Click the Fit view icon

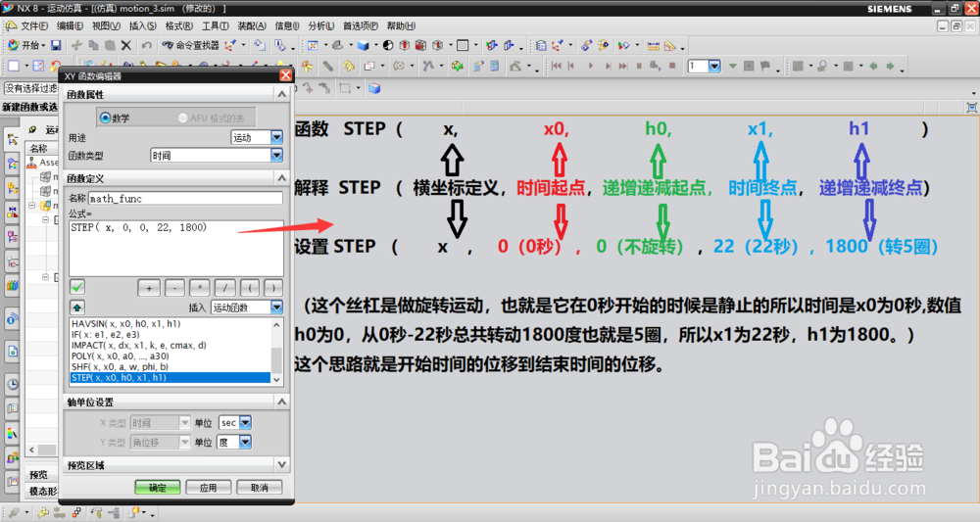click(x=313, y=45)
